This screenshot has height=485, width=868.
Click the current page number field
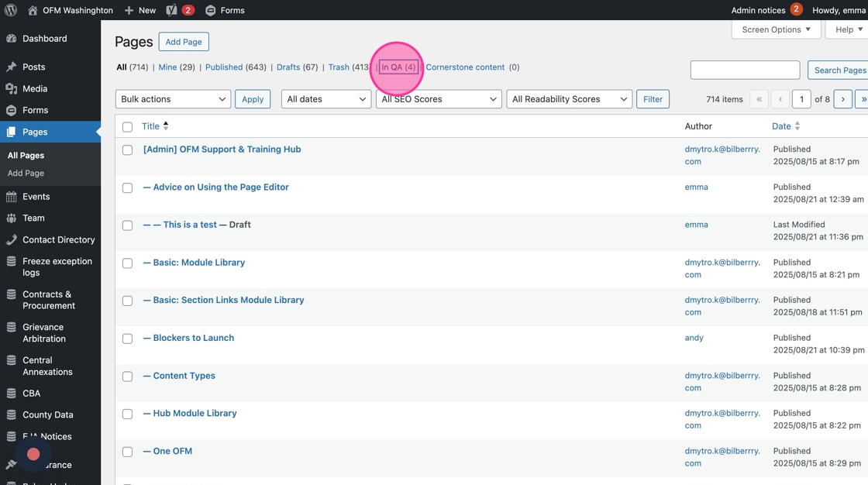(801, 99)
